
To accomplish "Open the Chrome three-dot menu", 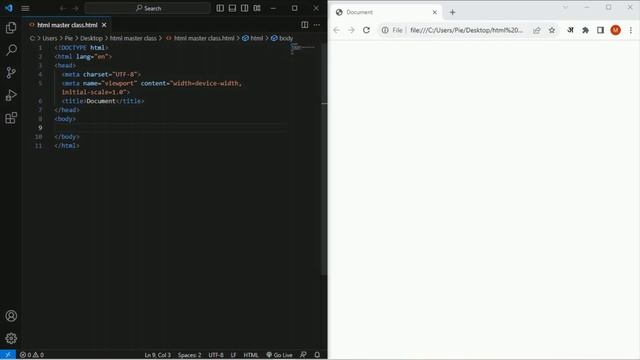I will (631, 30).
